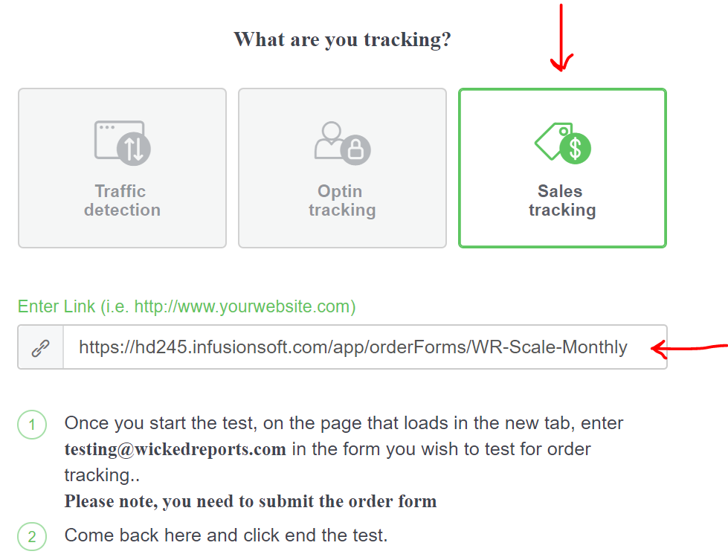Click the Traffic detection browser arrows icon
Screen dimensions: 728x560
(x=123, y=143)
